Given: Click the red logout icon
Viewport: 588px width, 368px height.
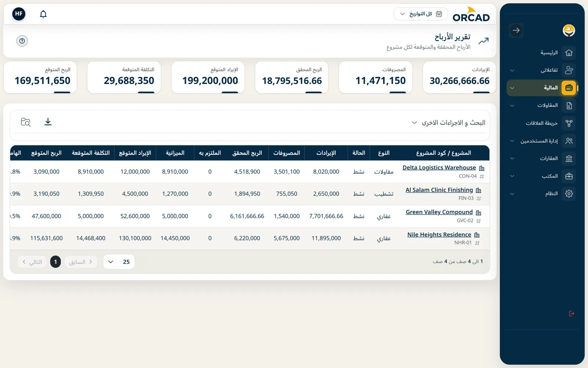Looking at the screenshot, I should coord(571,314).
